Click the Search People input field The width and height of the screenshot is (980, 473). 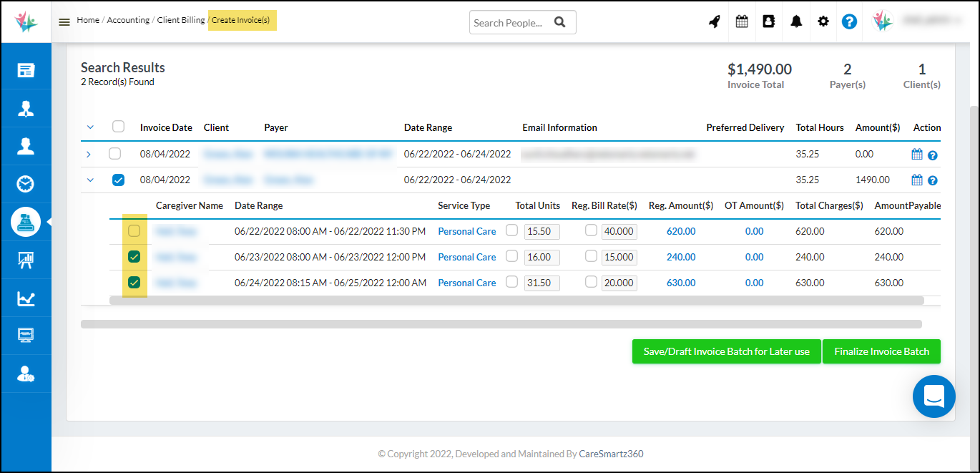pyautogui.click(x=509, y=23)
